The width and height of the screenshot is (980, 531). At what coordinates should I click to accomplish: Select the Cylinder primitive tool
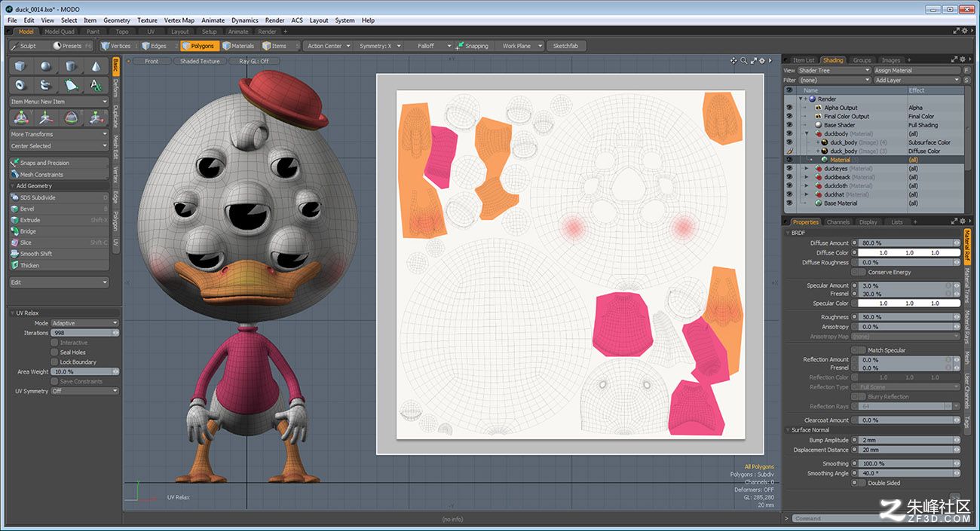tap(71, 66)
